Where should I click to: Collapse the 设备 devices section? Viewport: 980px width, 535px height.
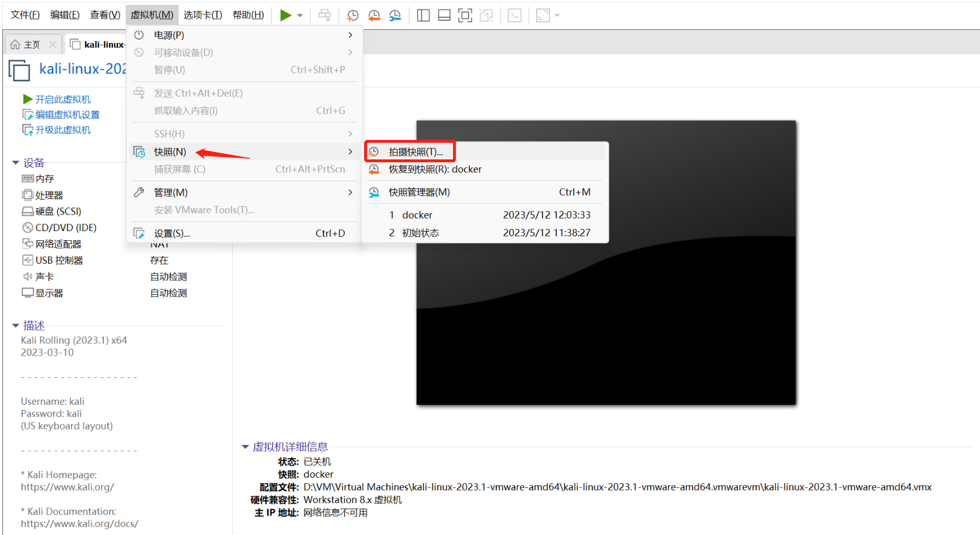point(15,163)
